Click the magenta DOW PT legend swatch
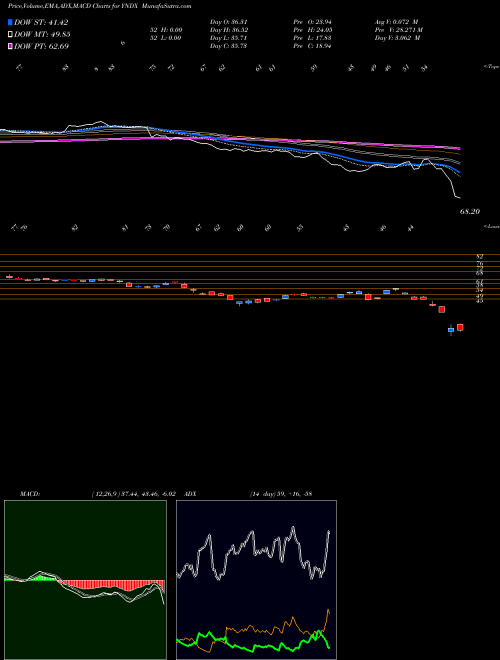500x660 pixels. point(10,46)
